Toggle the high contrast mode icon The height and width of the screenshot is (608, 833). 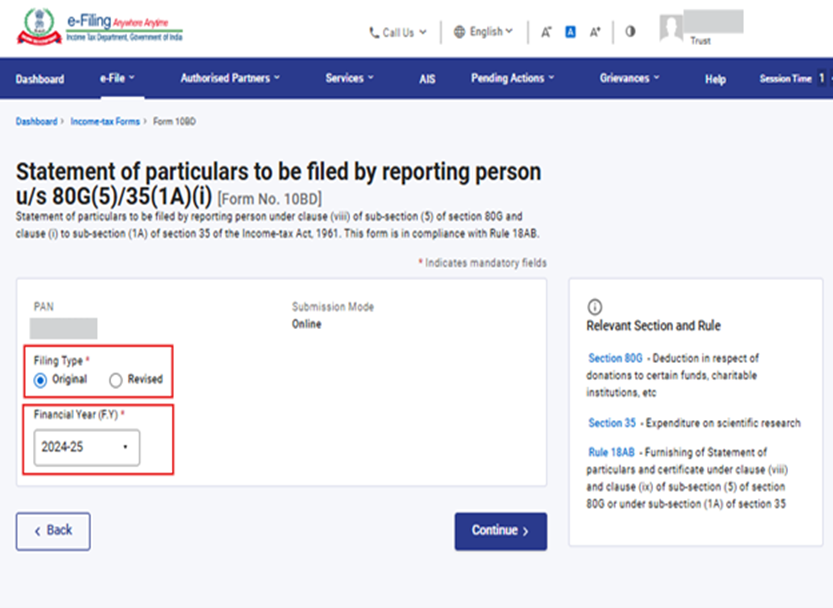[x=630, y=31]
